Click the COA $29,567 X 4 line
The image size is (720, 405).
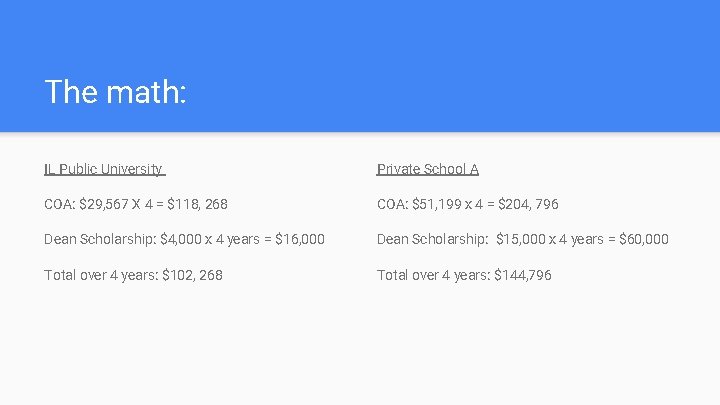tap(136, 204)
